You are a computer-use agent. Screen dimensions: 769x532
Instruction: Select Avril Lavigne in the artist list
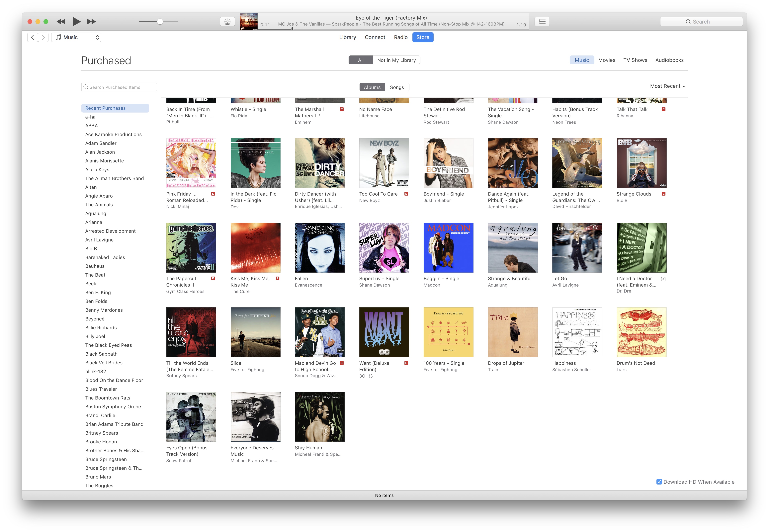(x=99, y=240)
